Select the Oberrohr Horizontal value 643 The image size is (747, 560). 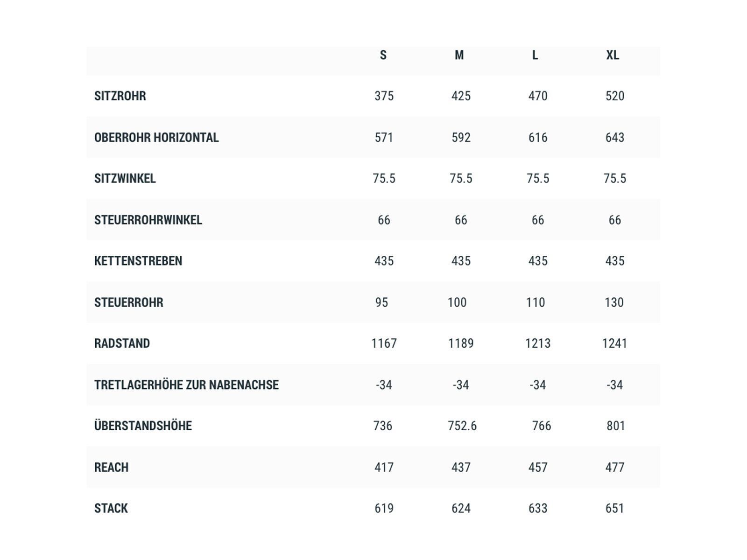(x=615, y=138)
